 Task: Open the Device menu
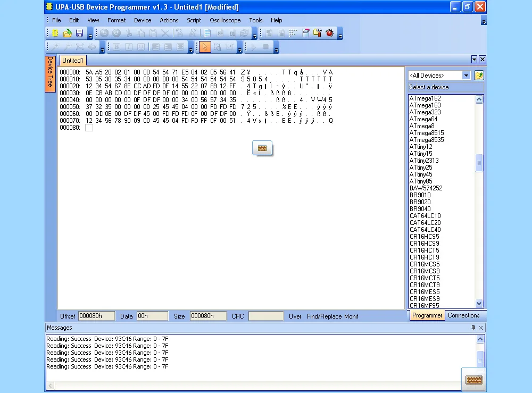point(142,20)
